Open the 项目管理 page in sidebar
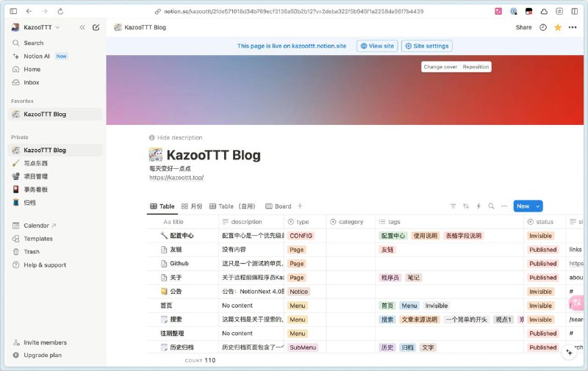The image size is (588, 371). pyautogui.click(x=55, y=176)
